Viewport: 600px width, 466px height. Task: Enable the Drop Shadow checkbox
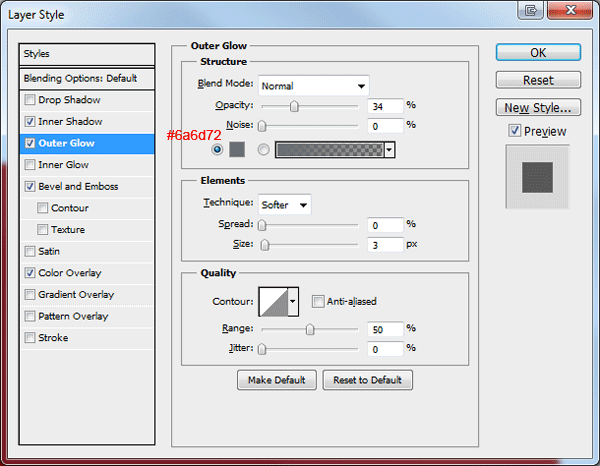coord(30,100)
